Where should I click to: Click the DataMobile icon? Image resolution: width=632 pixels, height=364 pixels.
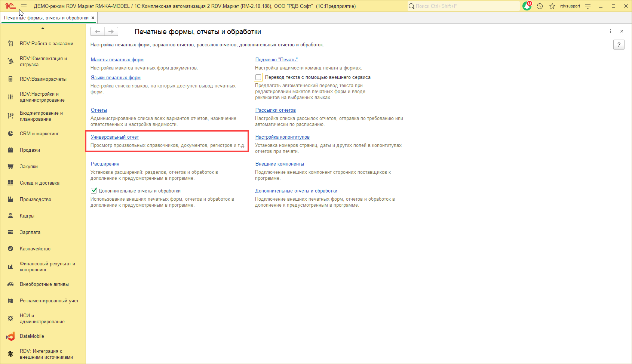(x=10, y=336)
